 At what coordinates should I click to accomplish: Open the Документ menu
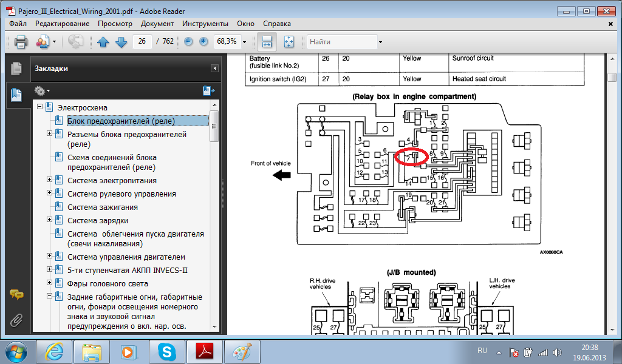pos(157,24)
